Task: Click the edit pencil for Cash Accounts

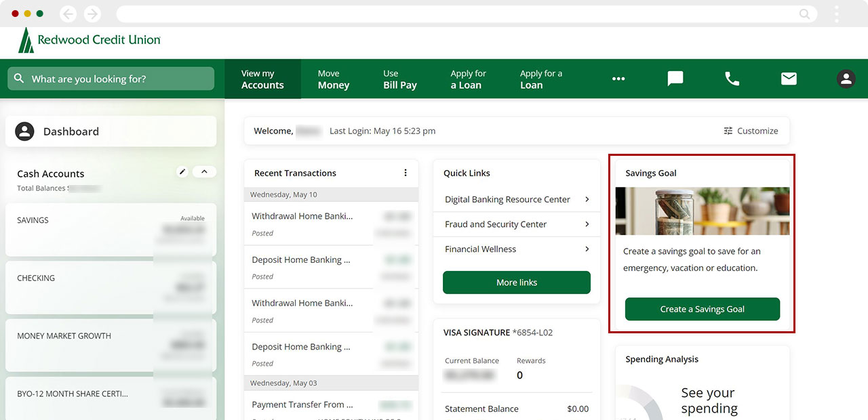Action: tap(182, 172)
